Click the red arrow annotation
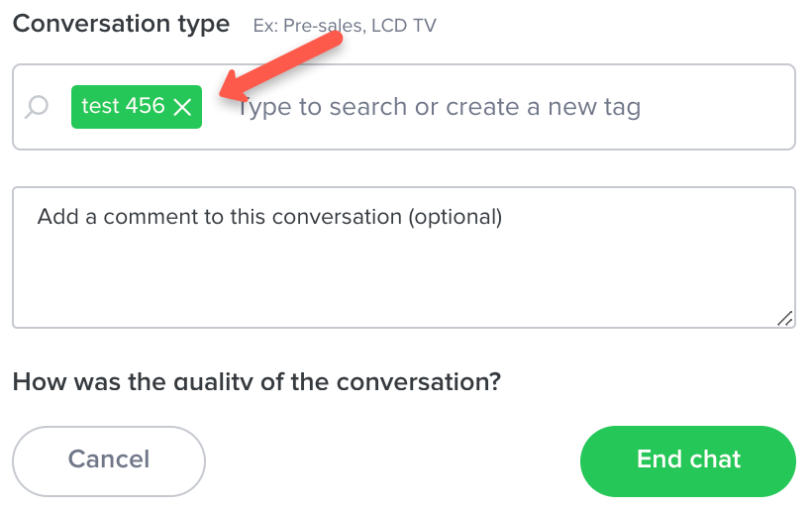Image resolution: width=812 pixels, height=509 pixels. coord(281,65)
